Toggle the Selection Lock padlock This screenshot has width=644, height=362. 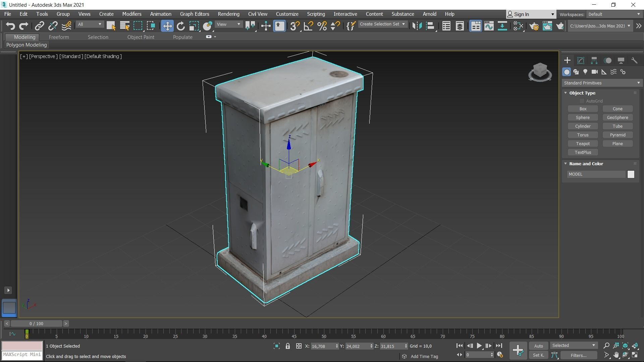coord(287,346)
